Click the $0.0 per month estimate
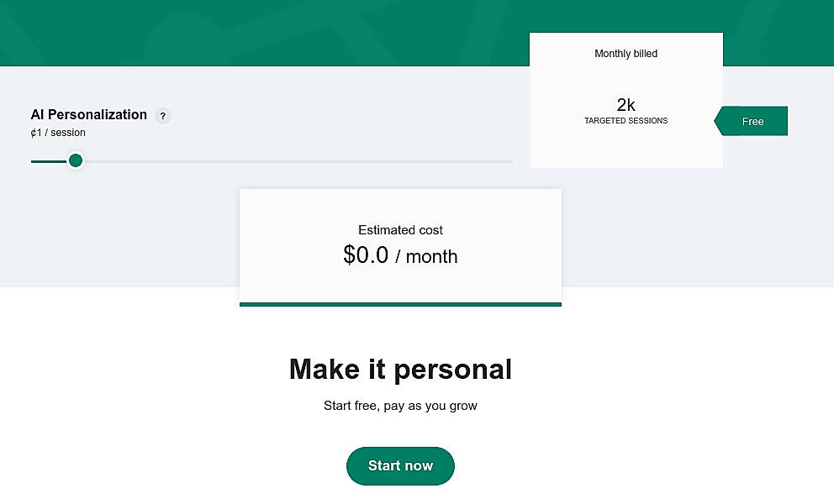This screenshot has width=834, height=504. pos(400,255)
